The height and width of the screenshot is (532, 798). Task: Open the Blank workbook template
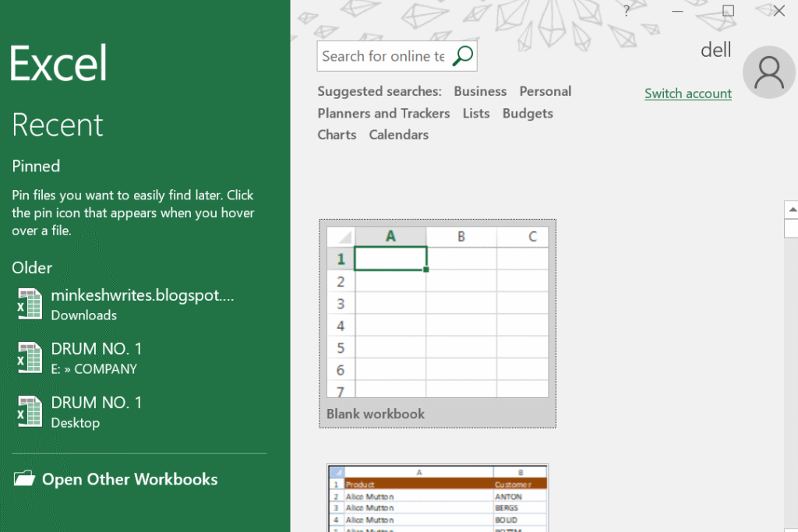[437, 322]
